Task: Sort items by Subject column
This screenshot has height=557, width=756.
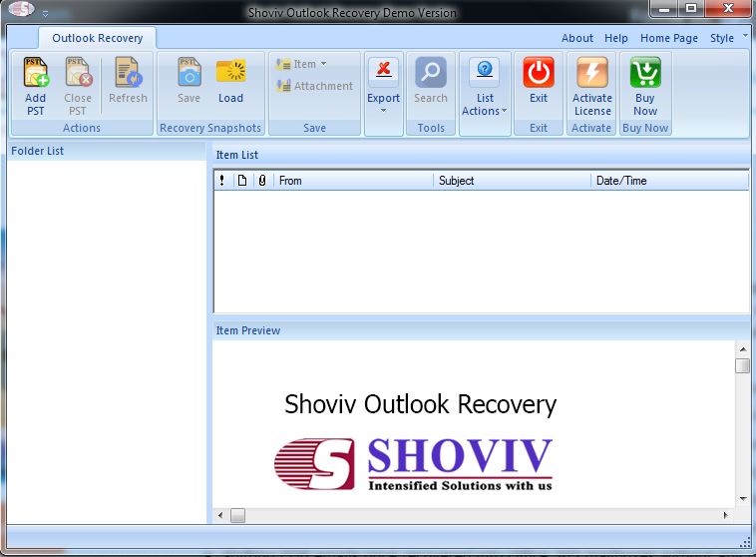Action: [x=512, y=181]
